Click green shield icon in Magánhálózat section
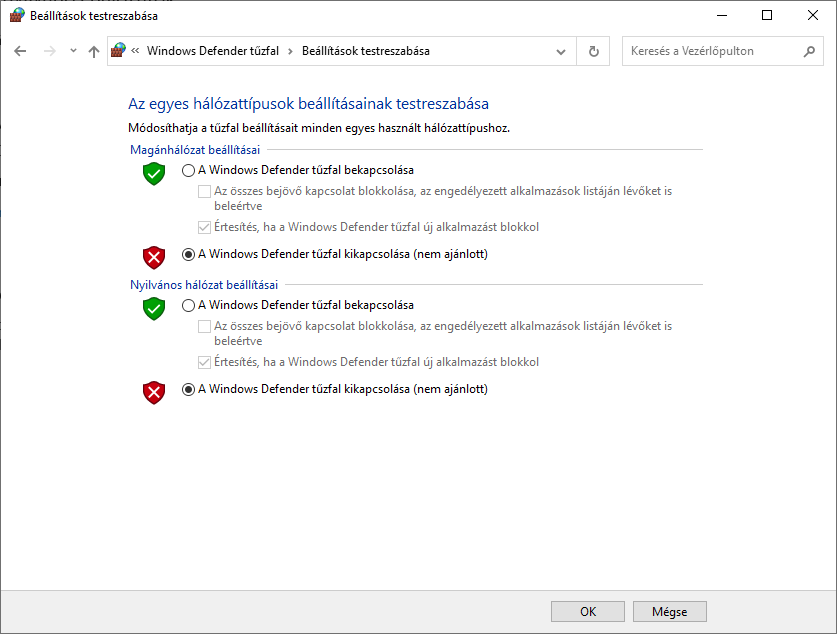Image resolution: width=837 pixels, height=634 pixels. (154, 173)
